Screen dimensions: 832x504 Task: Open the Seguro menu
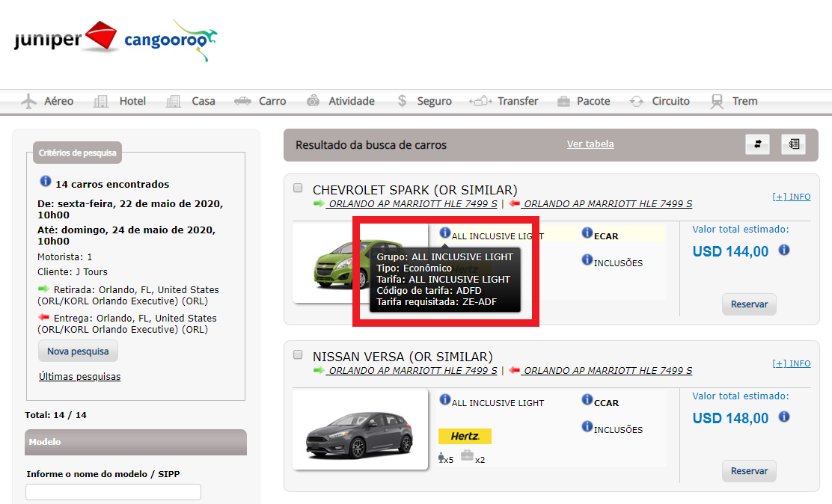[x=424, y=101]
